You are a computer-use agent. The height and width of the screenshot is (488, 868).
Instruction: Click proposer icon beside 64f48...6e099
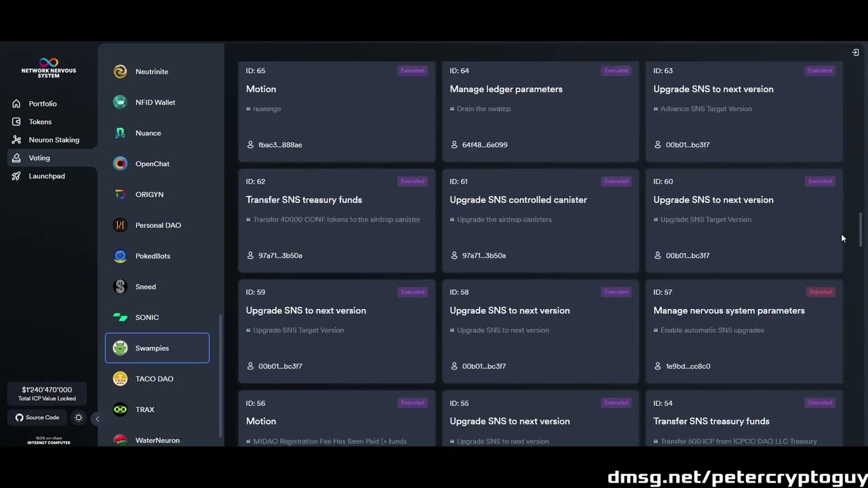click(454, 145)
